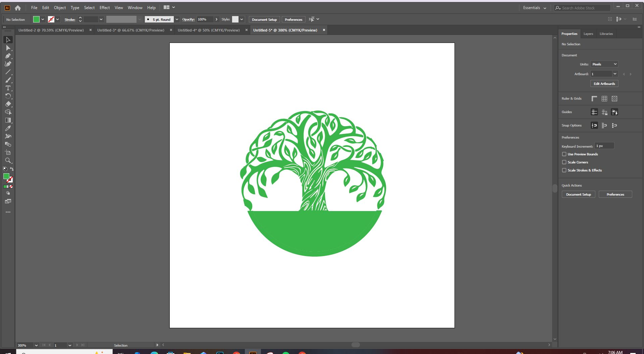Select the Gradient tool
644x354 pixels.
coord(8,120)
